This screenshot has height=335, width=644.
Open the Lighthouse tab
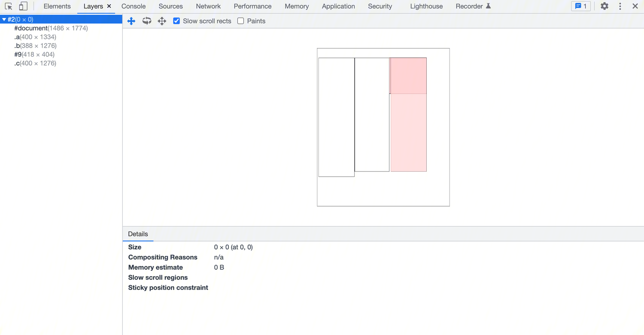pos(426,6)
